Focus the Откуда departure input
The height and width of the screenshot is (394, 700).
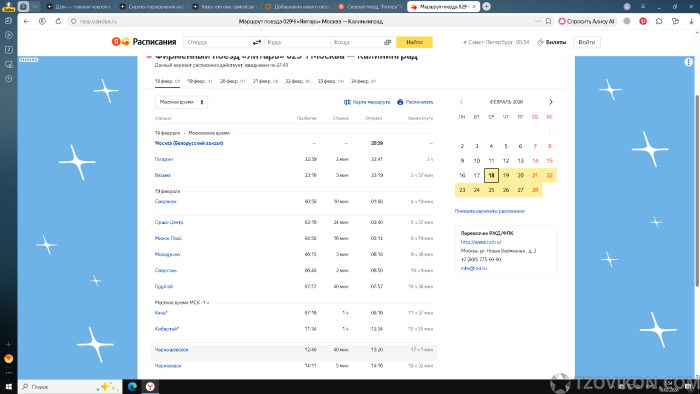click(217, 42)
